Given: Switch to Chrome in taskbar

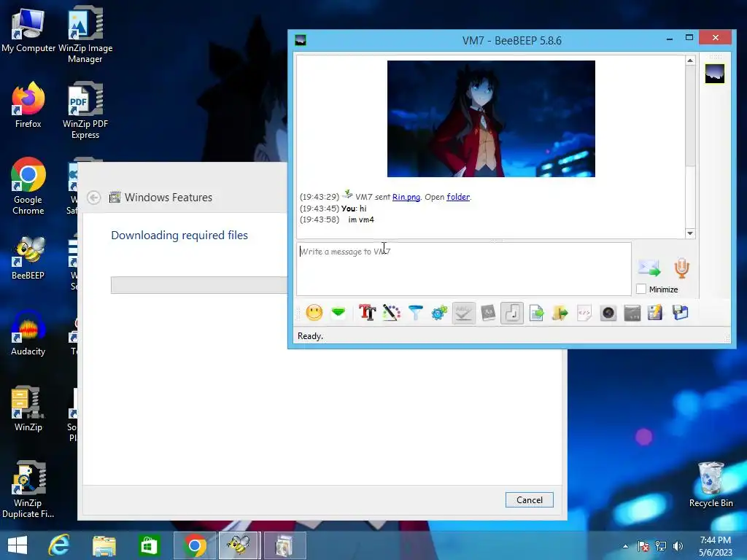Looking at the screenshot, I should [x=194, y=545].
